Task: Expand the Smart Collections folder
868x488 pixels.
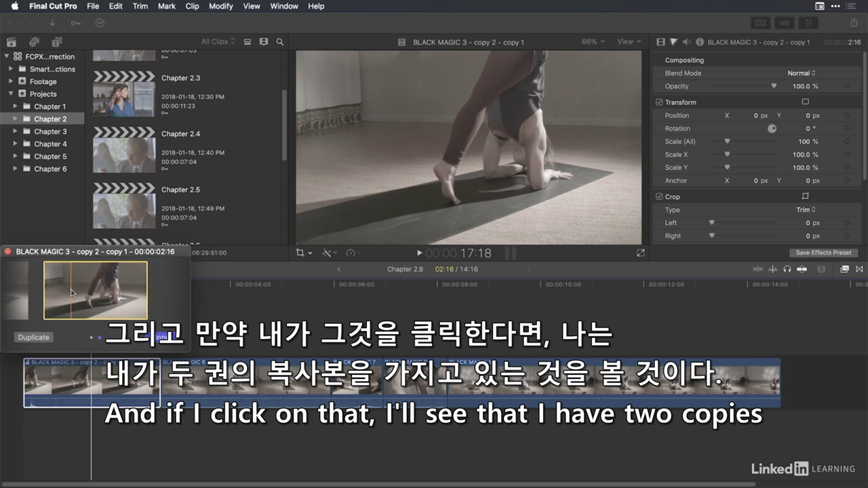Action: (x=12, y=69)
